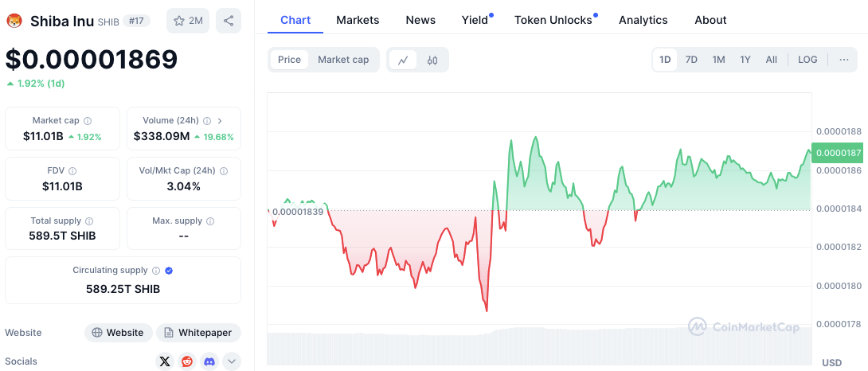The width and height of the screenshot is (868, 371).
Task: Click the share icon button
Action: [228, 21]
